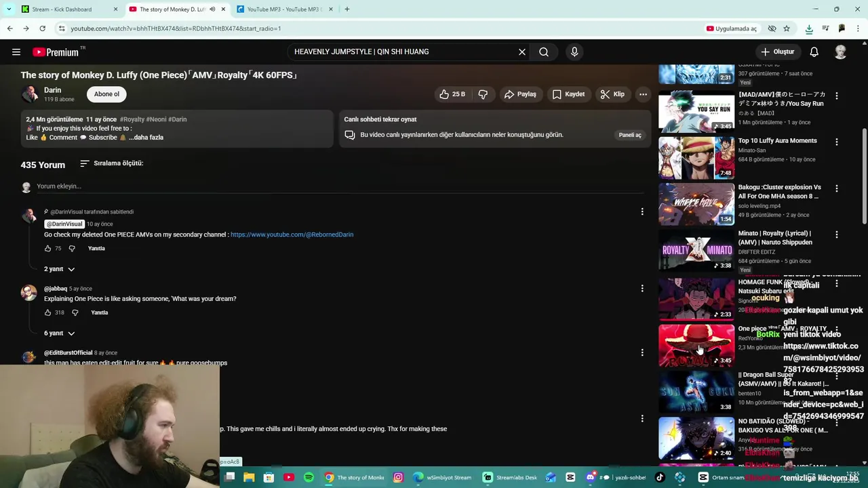Click the address bar URL
Screen dimensions: 868x488
176,28
